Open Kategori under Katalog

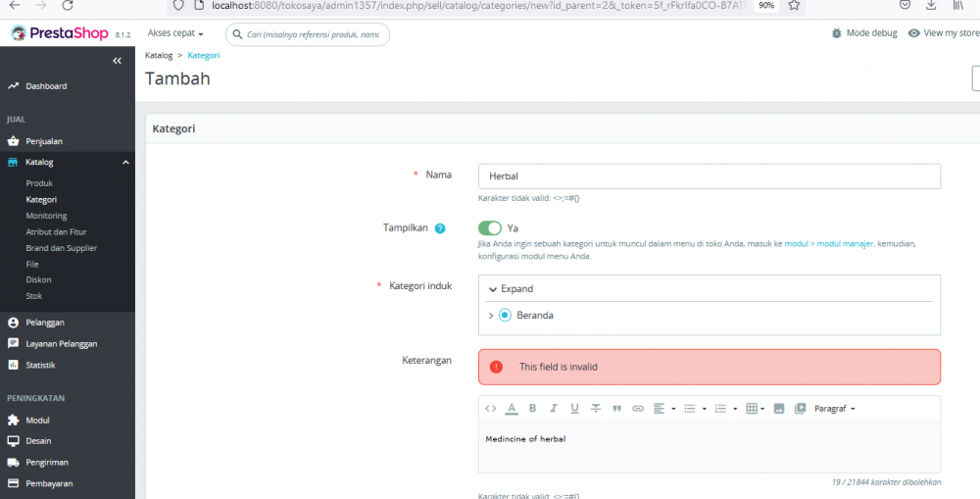41,199
